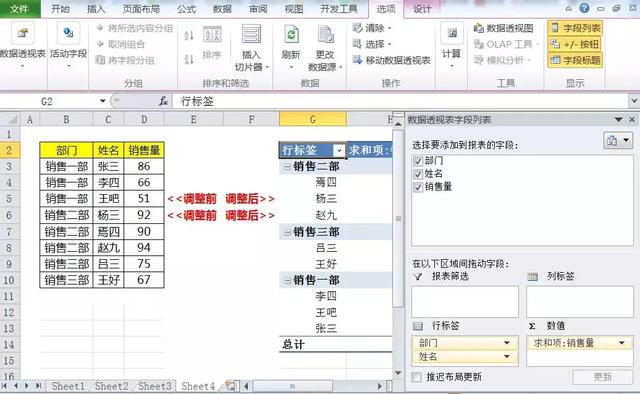Click the Name Box showing G2

click(47, 101)
